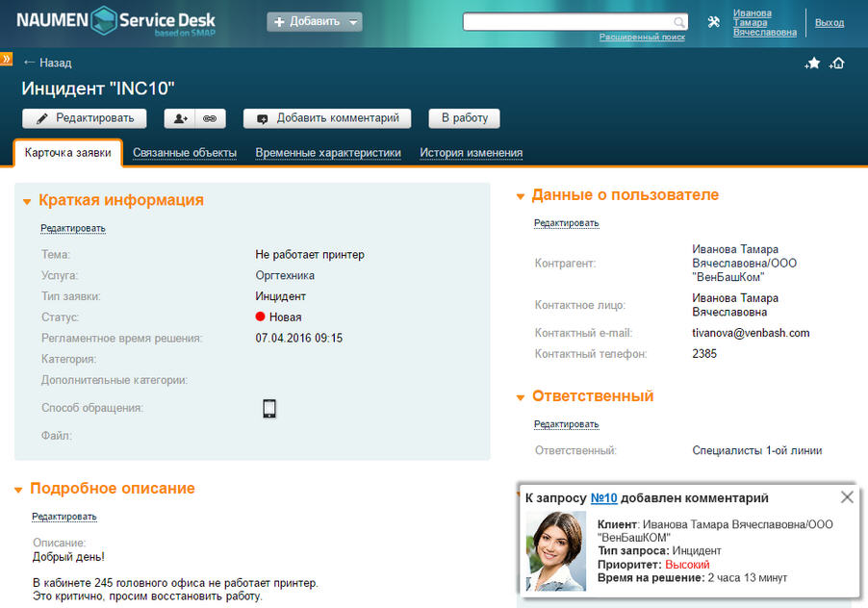Open the Добавить dropdown menu

(315, 21)
